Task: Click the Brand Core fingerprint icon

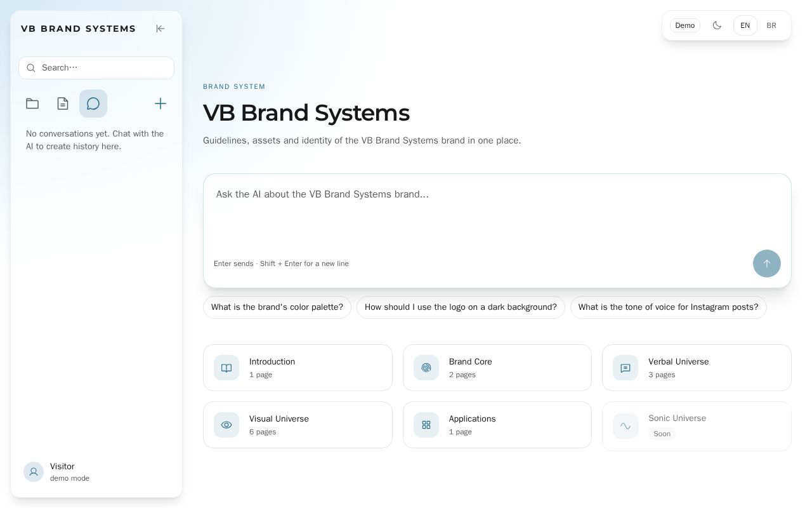Action: [x=426, y=368]
